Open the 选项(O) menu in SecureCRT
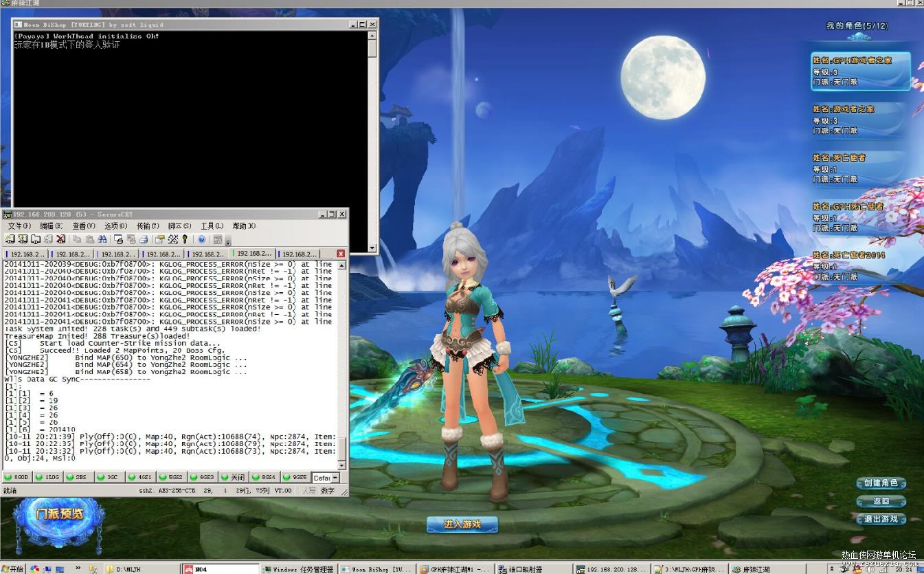This screenshot has width=924, height=574. click(115, 225)
